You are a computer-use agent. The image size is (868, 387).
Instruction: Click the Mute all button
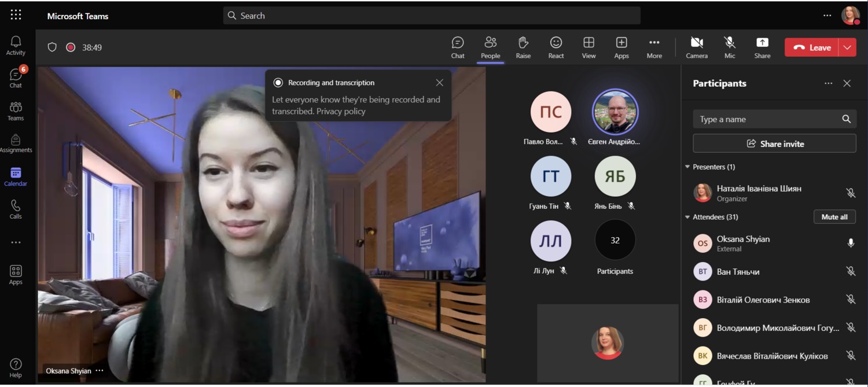[x=834, y=217]
